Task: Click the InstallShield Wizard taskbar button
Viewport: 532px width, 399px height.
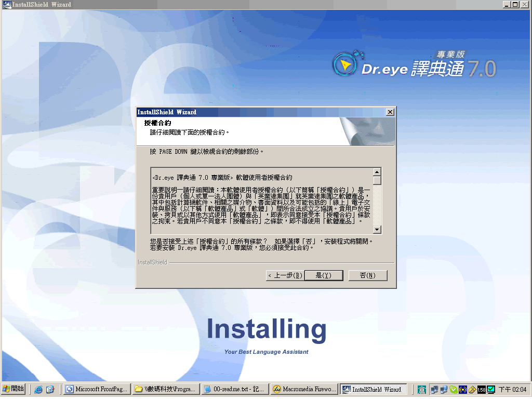Action: pos(373,389)
